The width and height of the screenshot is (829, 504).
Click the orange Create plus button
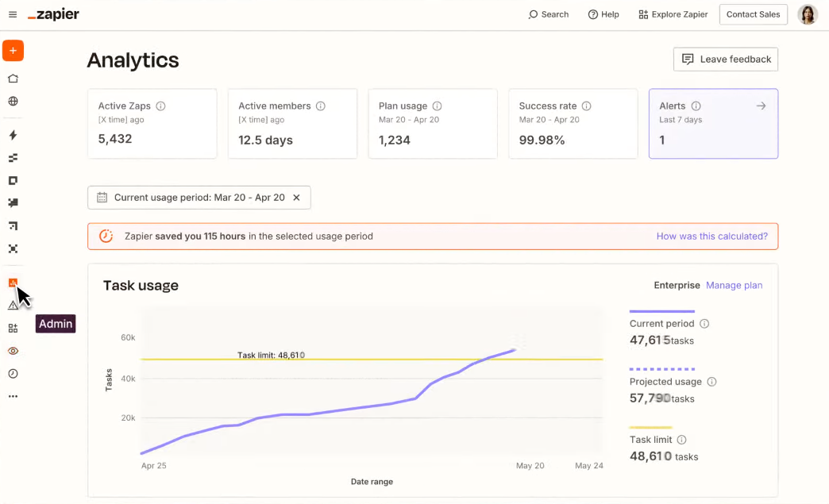[13, 51]
